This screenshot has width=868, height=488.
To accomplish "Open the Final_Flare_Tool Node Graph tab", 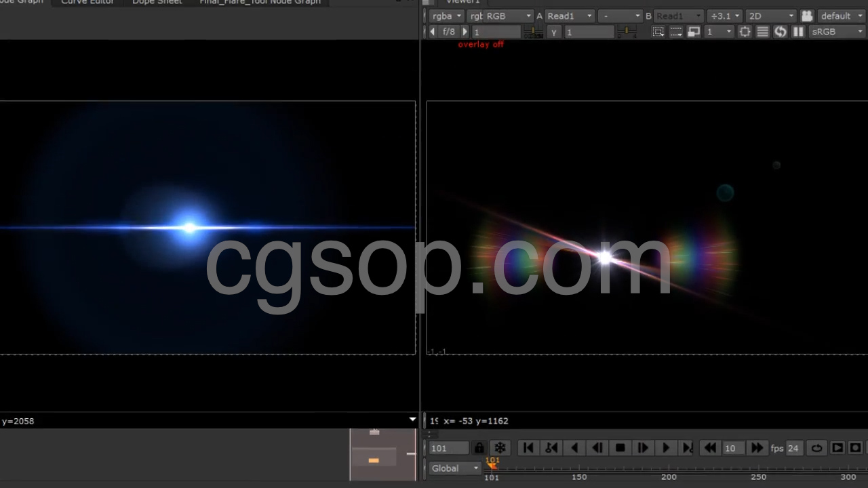I will point(260,2).
